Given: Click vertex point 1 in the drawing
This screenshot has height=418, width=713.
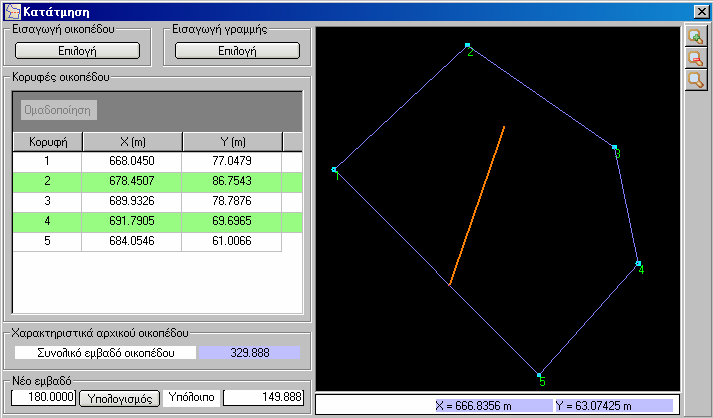Looking at the screenshot, I should 334,170.
